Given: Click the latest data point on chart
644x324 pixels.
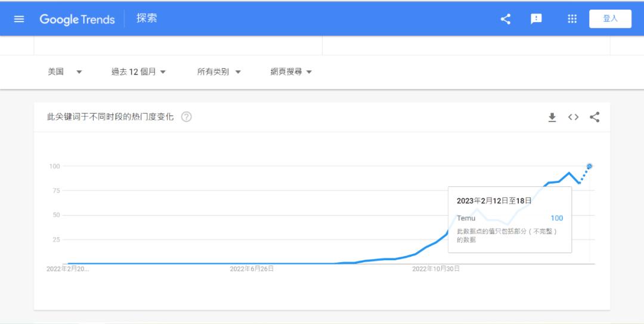Looking at the screenshot, I should coord(590,166).
